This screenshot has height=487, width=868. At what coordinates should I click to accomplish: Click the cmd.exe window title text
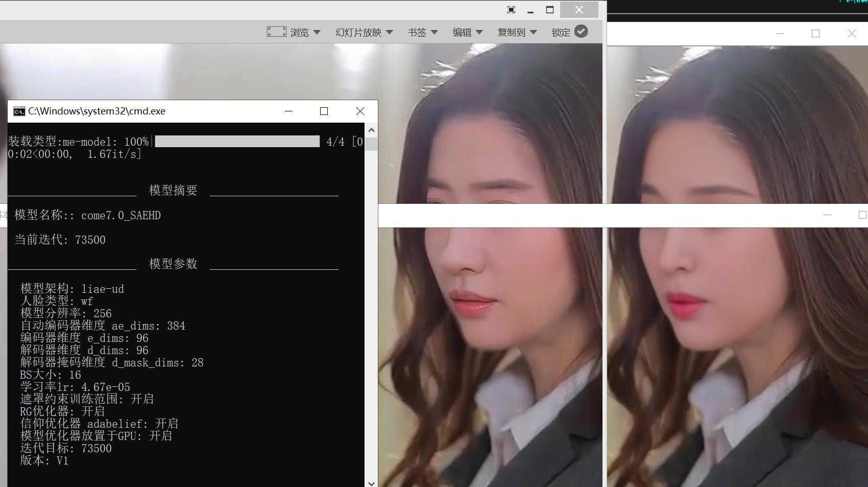point(97,111)
